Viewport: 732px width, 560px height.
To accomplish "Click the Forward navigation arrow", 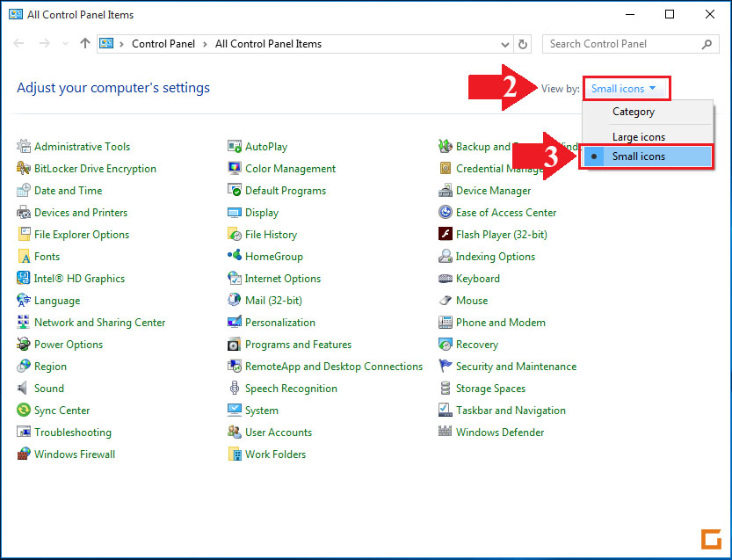I will click(44, 43).
